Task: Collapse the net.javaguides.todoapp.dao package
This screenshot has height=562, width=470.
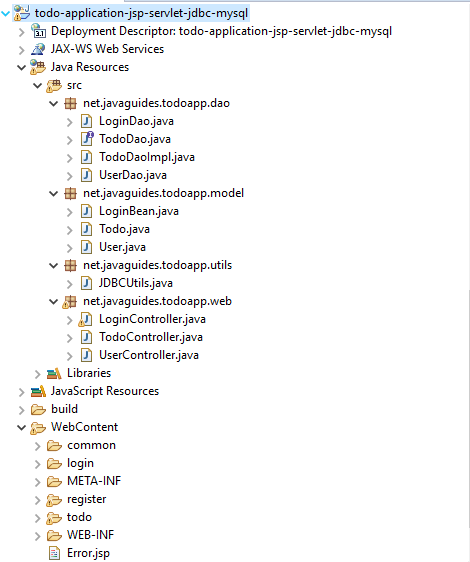Action: [x=54, y=104]
